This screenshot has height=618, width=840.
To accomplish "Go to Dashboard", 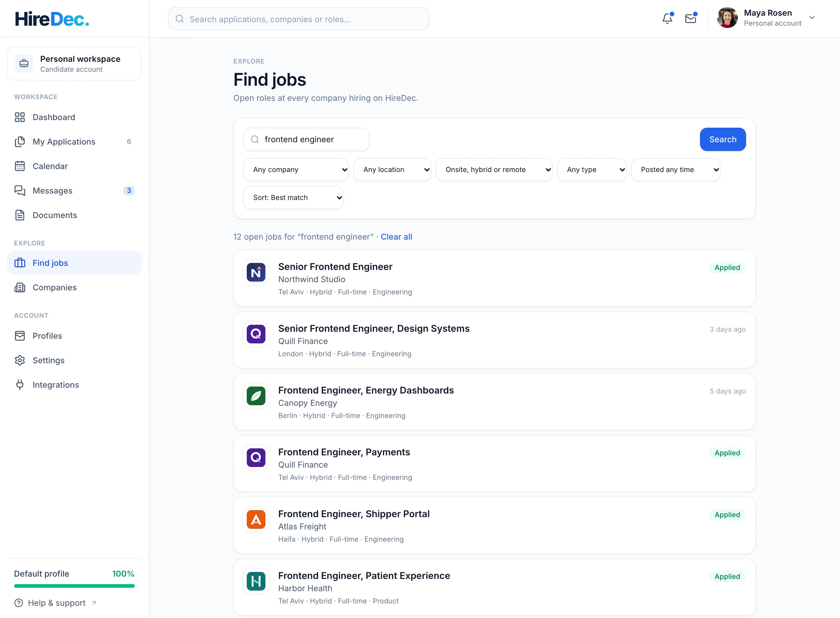I will (74, 117).
